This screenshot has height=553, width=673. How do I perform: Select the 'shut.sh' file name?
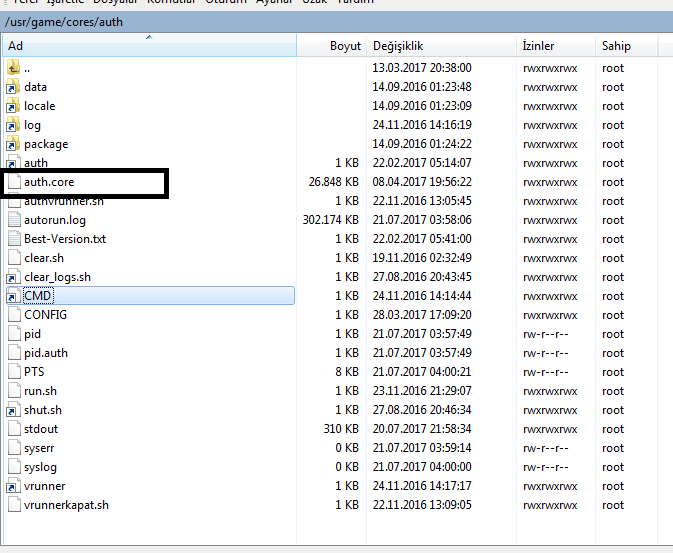click(x=43, y=410)
